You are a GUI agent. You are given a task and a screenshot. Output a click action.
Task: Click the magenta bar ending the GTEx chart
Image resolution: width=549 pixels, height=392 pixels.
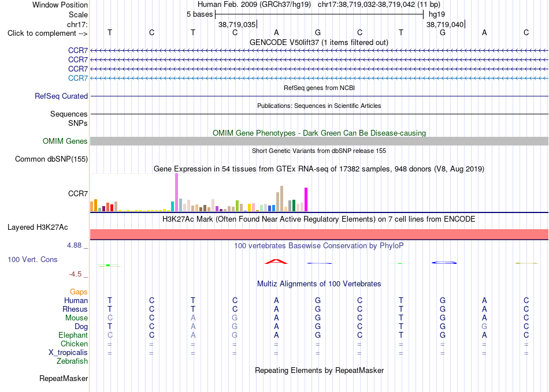pos(306,199)
